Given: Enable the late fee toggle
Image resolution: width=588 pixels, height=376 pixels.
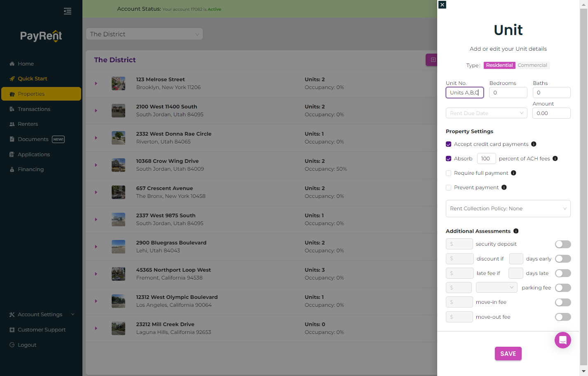Looking at the screenshot, I should pyautogui.click(x=563, y=273).
